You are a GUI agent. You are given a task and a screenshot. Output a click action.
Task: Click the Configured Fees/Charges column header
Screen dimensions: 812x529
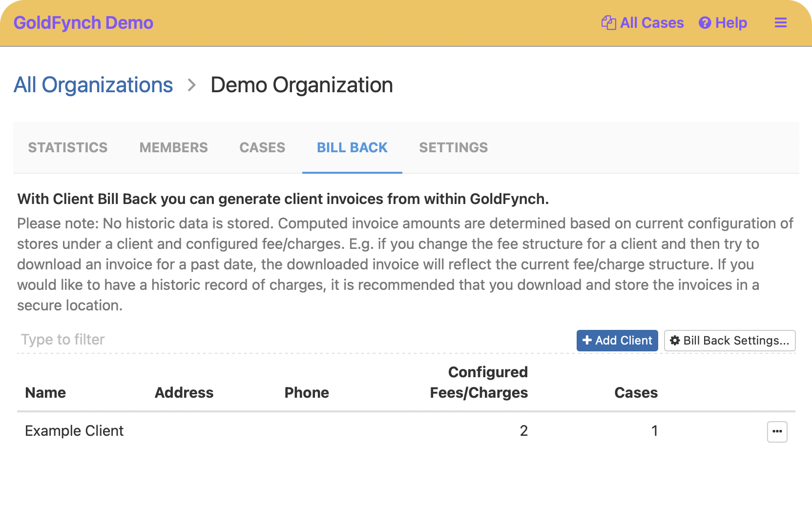click(x=479, y=383)
